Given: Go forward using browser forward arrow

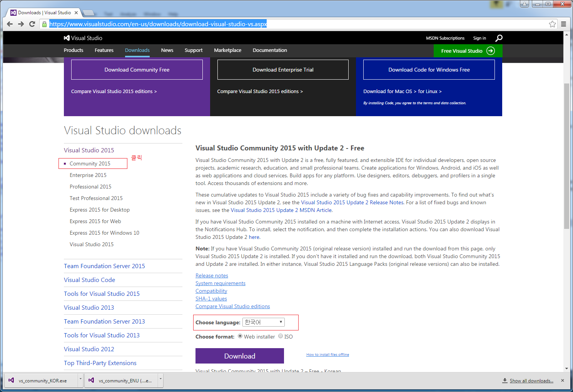Looking at the screenshot, I should coord(21,24).
